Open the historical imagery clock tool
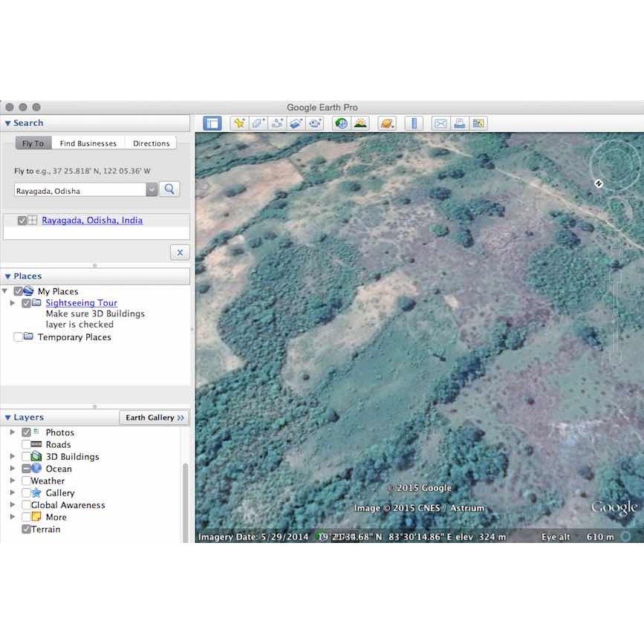The height and width of the screenshot is (644, 644). point(342,123)
